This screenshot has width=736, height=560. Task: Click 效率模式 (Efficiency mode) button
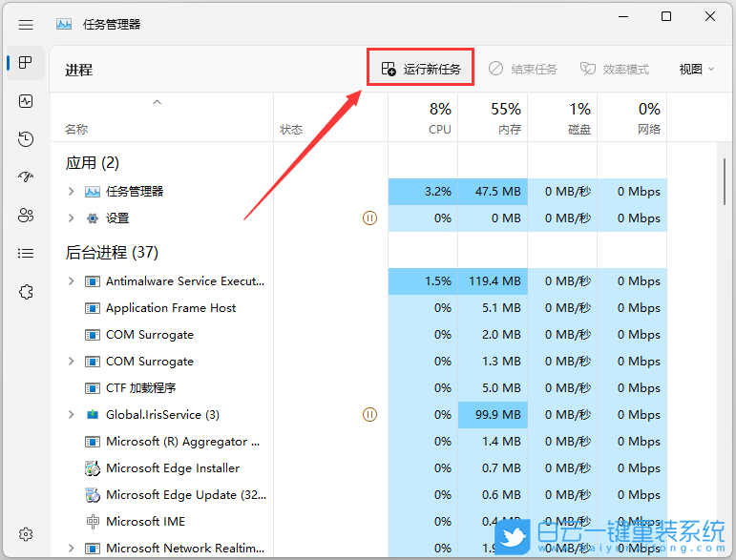pos(615,69)
